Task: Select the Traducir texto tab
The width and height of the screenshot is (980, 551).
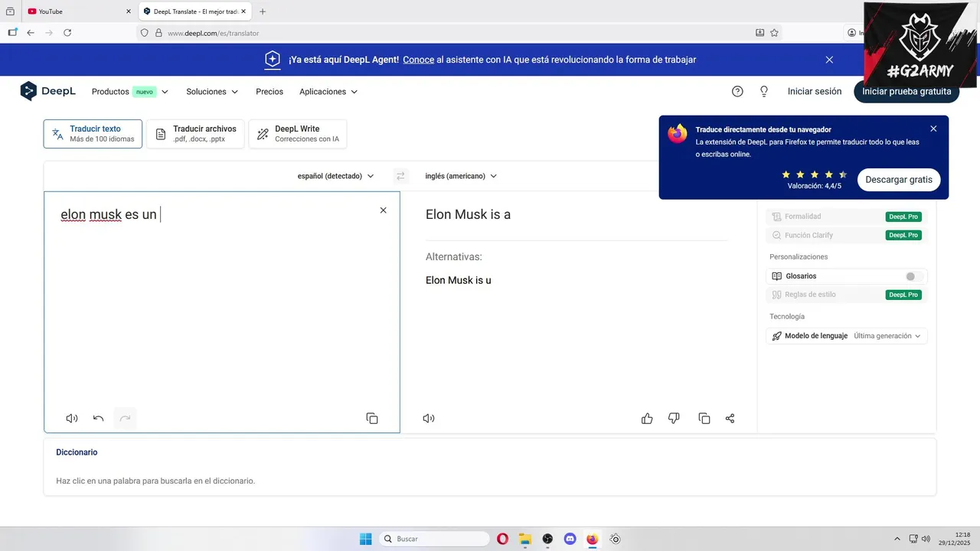Action: (93, 134)
